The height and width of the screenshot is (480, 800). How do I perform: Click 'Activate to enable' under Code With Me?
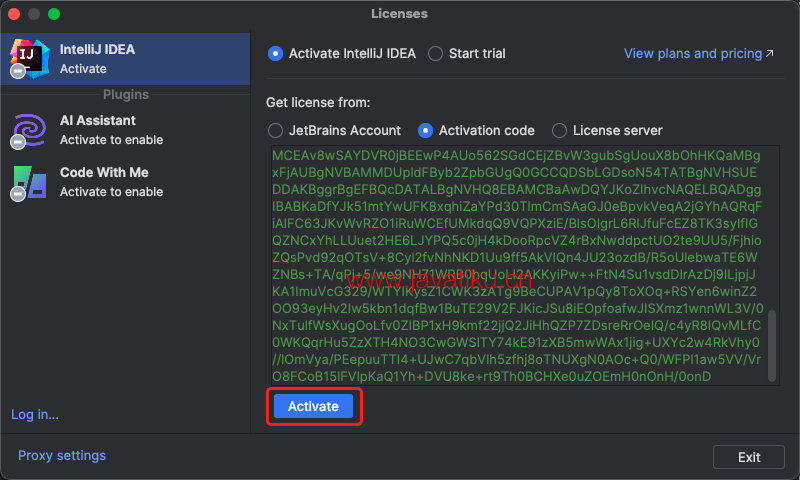click(x=111, y=192)
